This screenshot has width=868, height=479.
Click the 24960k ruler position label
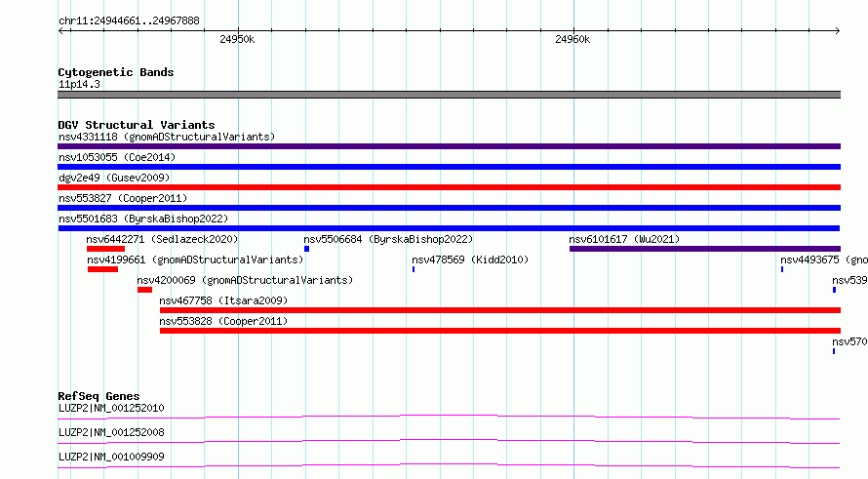(572, 39)
